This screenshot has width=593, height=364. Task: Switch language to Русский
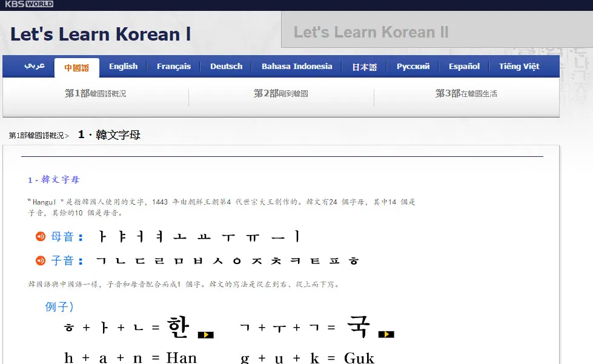(x=413, y=67)
